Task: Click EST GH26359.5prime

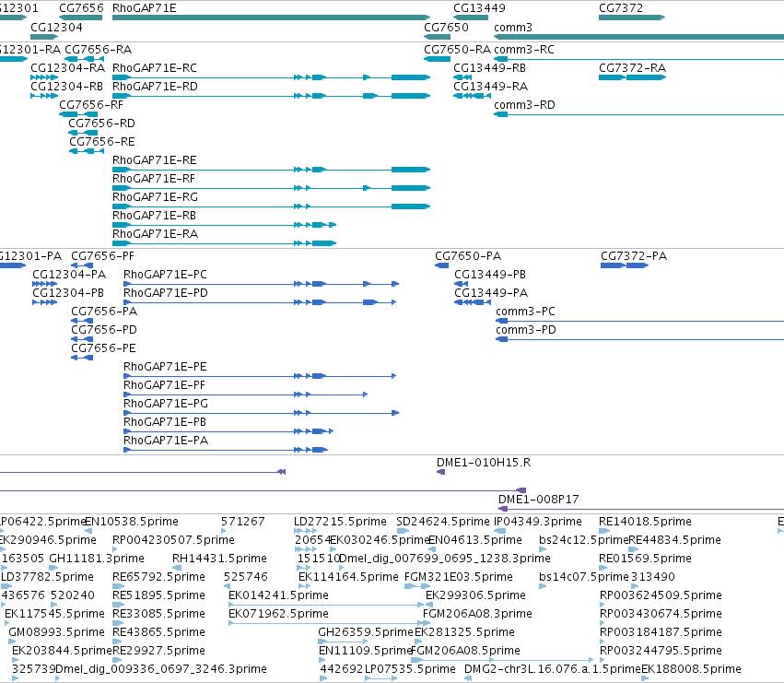Action: coord(343,642)
